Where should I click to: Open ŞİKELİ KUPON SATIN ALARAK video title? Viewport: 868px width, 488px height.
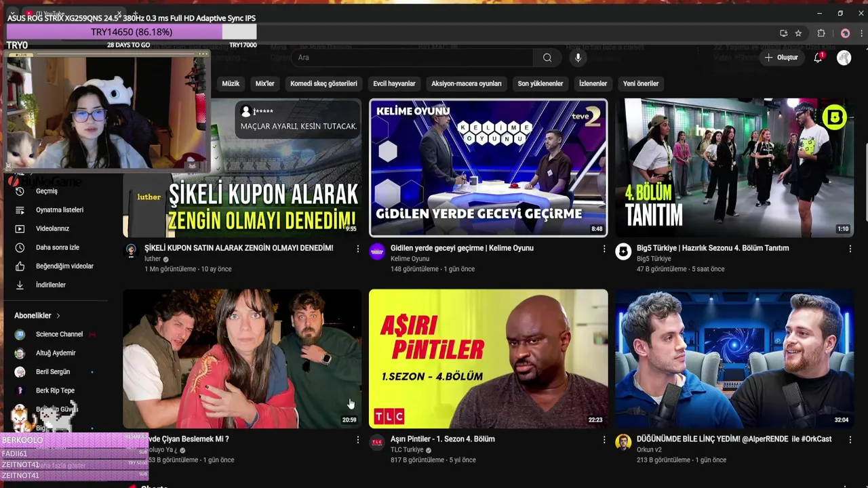(x=239, y=248)
